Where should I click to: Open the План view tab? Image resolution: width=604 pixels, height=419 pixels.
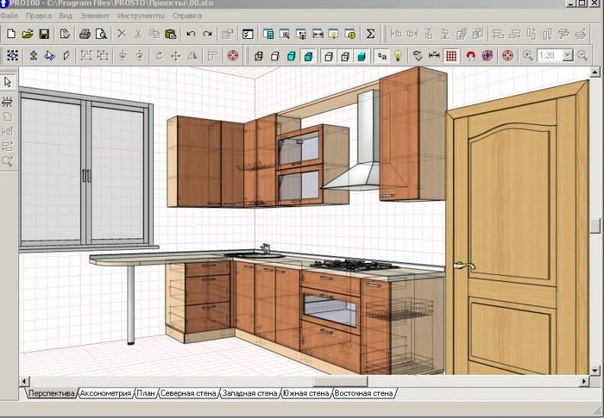tap(146, 394)
